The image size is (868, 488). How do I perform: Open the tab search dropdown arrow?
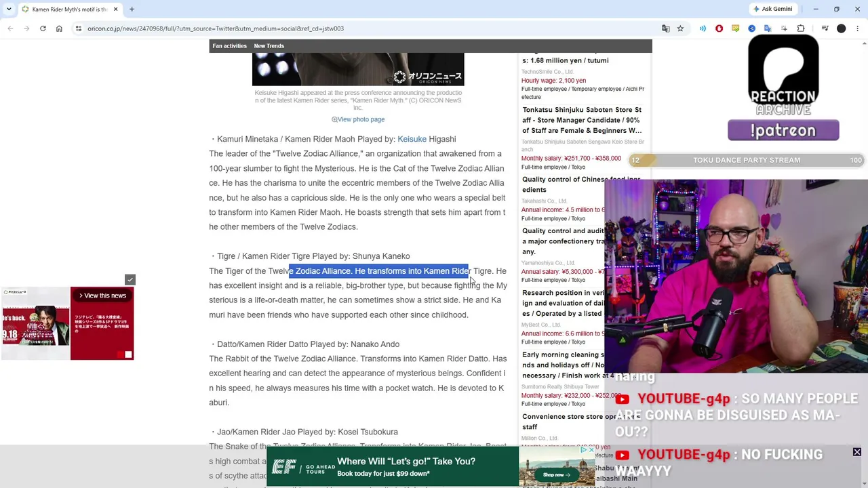coord(9,9)
